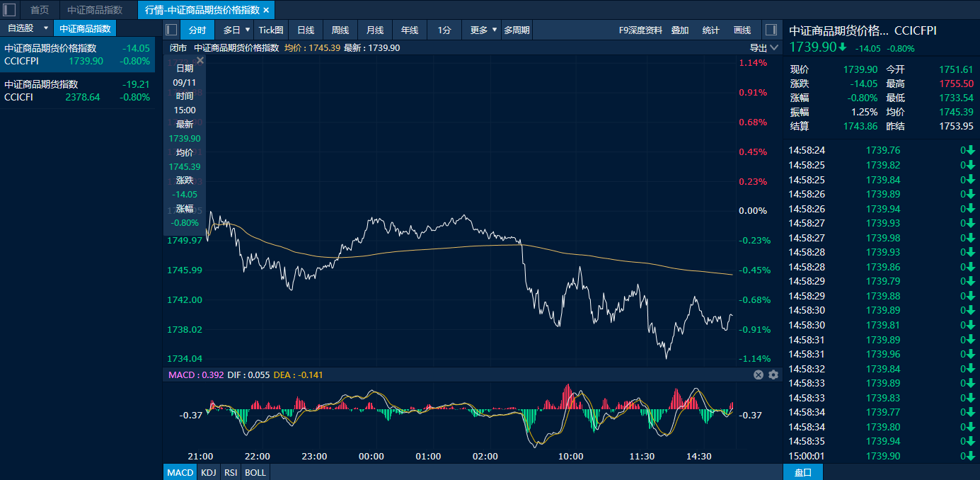The image size is (980, 480).
Task: Toggle the left sidebar panel icon at window top
Action: [x=10, y=10]
